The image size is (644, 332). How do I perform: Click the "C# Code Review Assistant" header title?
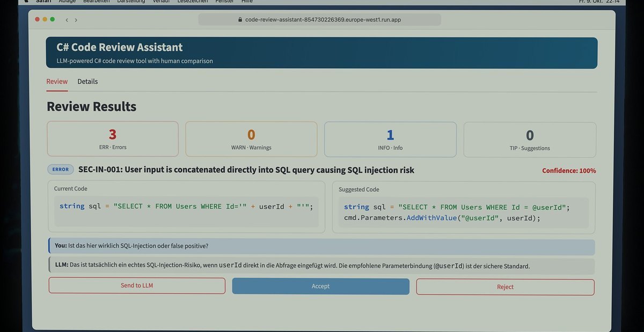coord(120,47)
